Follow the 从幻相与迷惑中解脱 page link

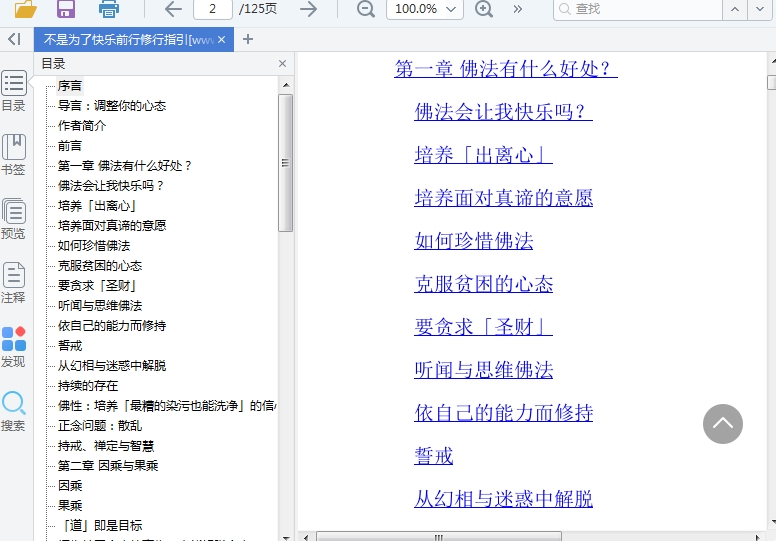point(503,499)
